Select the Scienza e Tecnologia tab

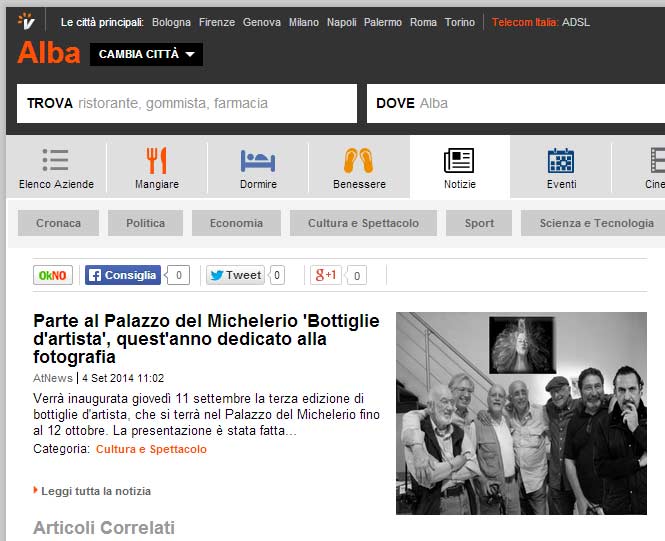click(594, 223)
